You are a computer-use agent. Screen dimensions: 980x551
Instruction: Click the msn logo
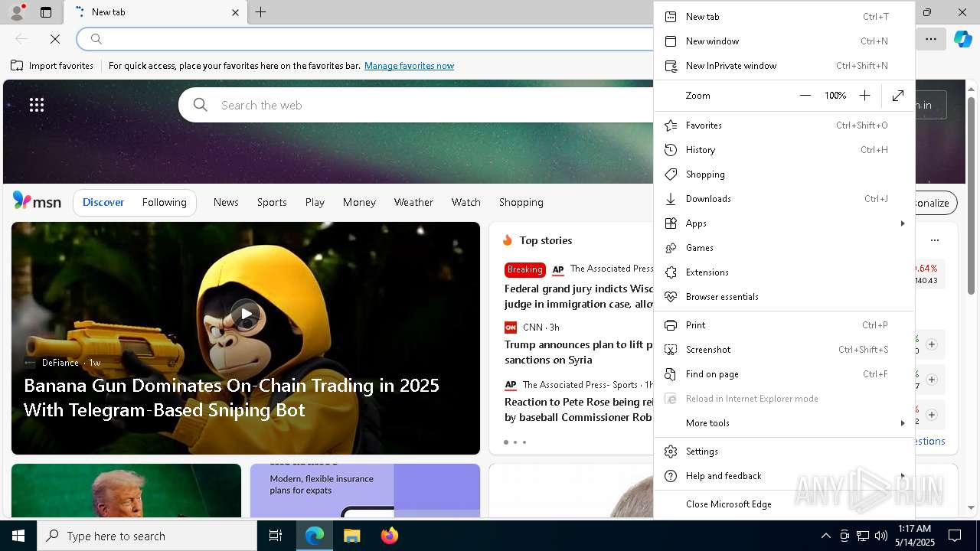(37, 202)
